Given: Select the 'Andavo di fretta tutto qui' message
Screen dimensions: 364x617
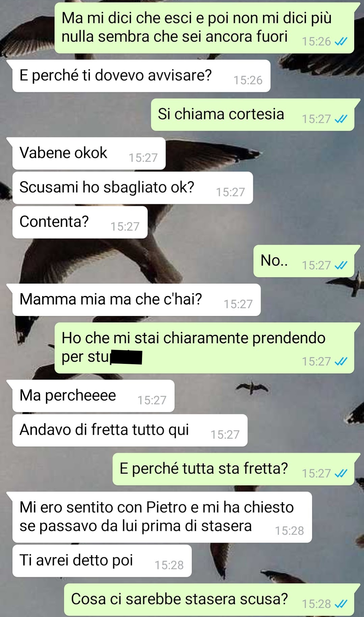Looking at the screenshot, I should point(130,430).
